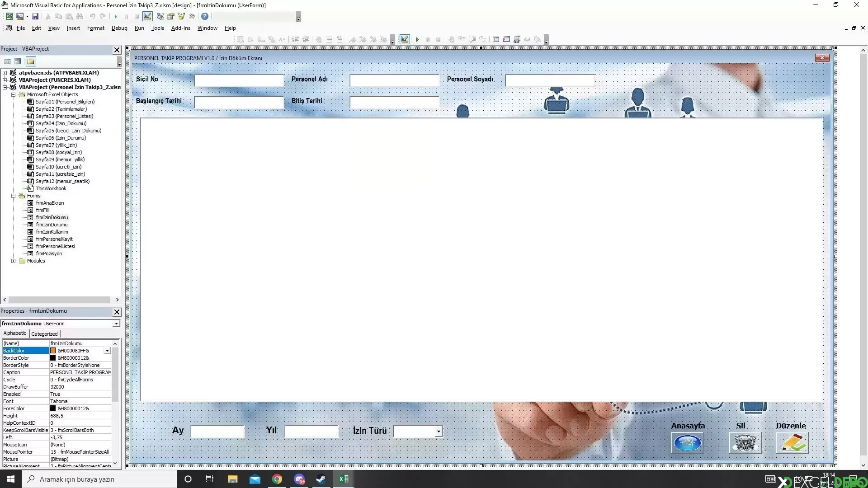Expand the Forms tree node
Viewport: 868px width, 488px height.
pos(13,196)
